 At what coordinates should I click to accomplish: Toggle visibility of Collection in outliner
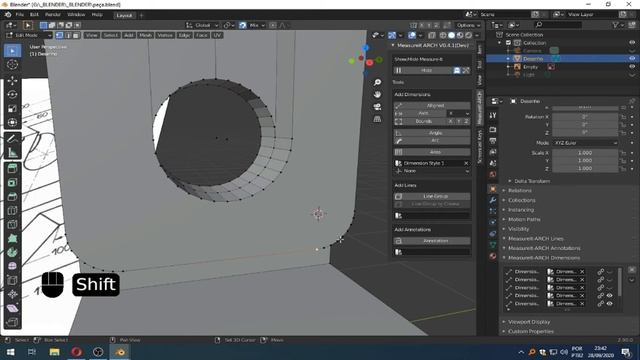[x=632, y=42]
